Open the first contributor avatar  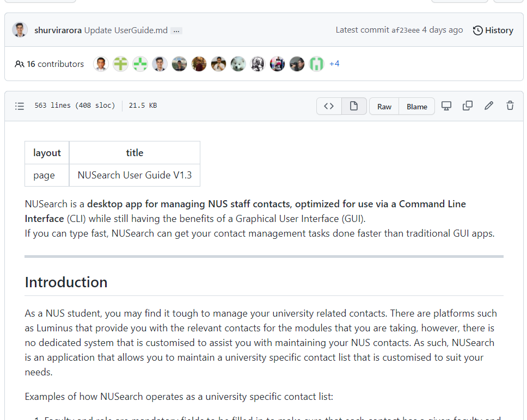pos(101,64)
